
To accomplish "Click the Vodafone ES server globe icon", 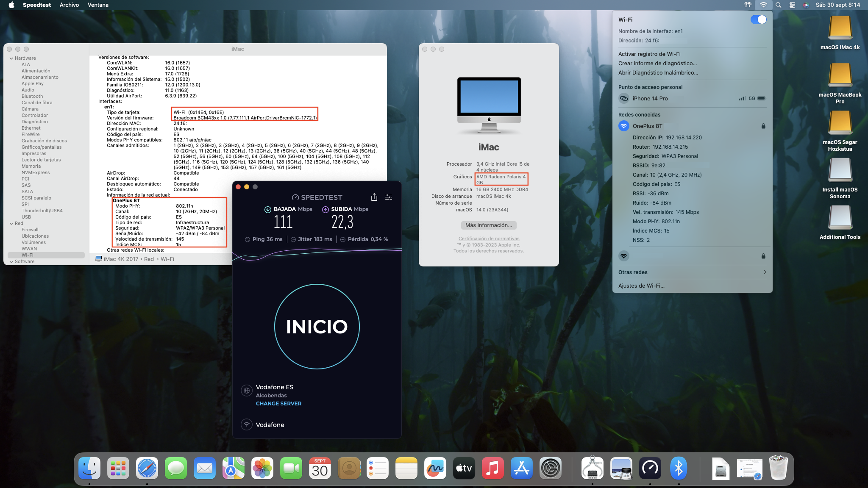I will click(247, 391).
